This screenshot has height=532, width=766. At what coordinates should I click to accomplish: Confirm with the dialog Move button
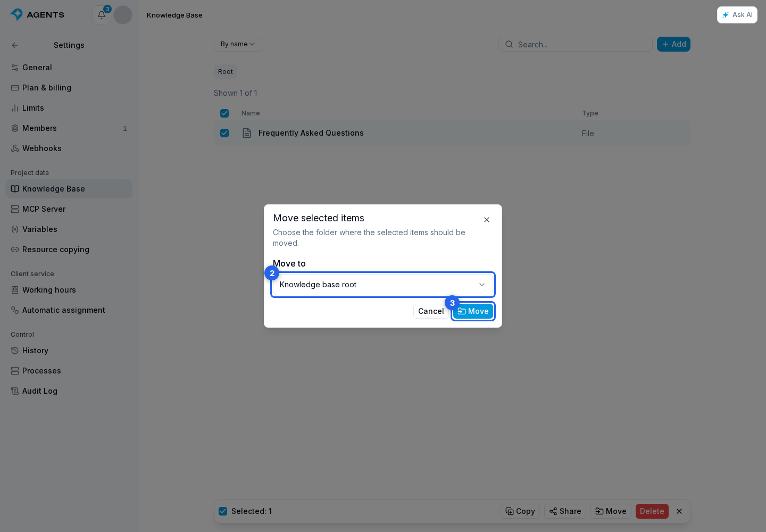[x=473, y=311]
